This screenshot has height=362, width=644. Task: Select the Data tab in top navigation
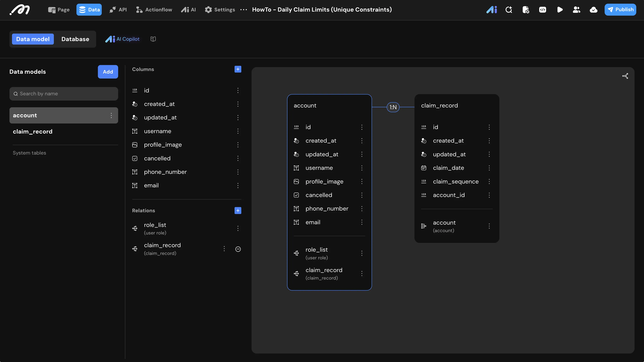tap(89, 10)
